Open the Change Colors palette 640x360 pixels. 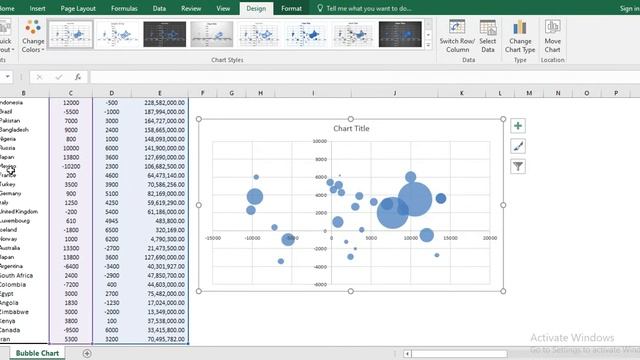coord(33,36)
